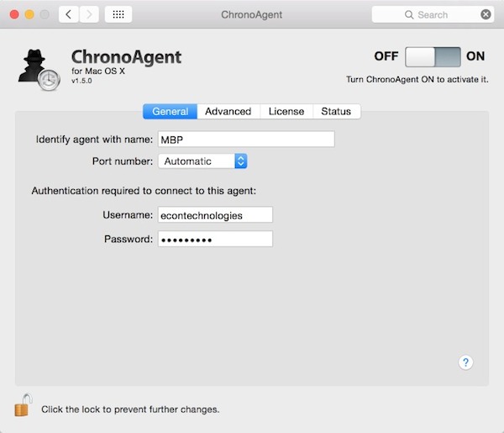
Task: Click the Search field in the toolbar
Action: 433,14
